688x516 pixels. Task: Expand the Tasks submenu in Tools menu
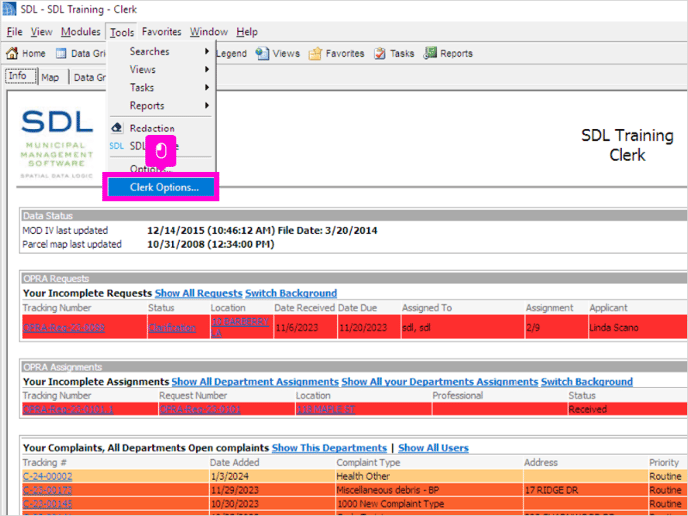click(x=161, y=87)
